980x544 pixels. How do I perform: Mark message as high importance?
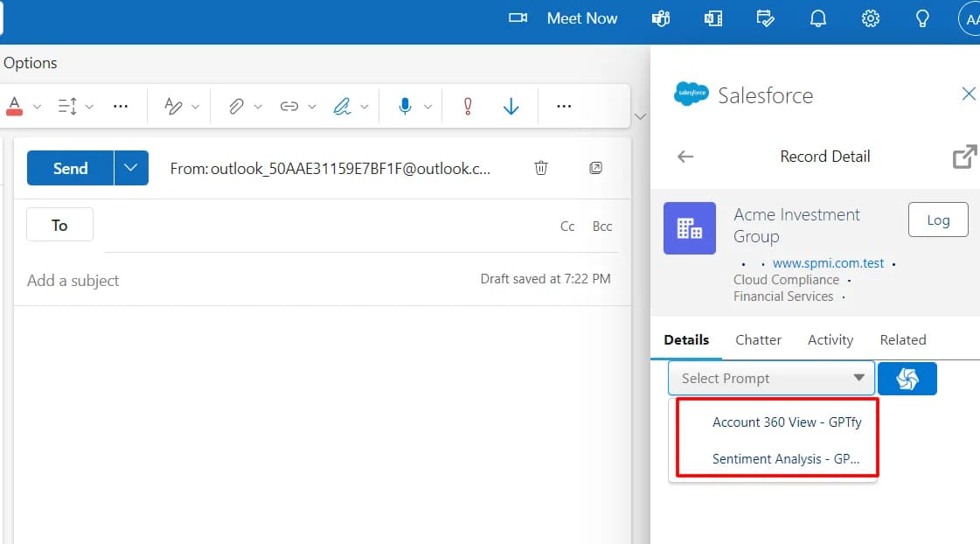[468, 107]
